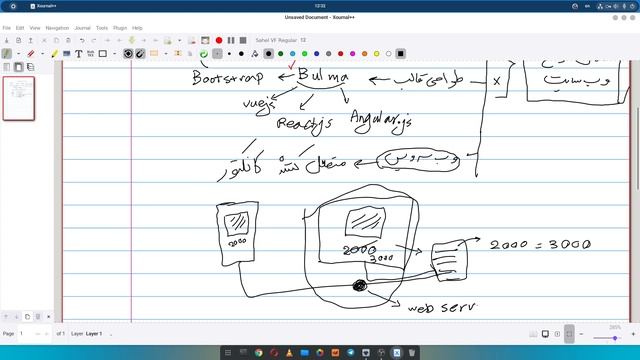Open the Pen tool options dropdown

(x=18, y=53)
